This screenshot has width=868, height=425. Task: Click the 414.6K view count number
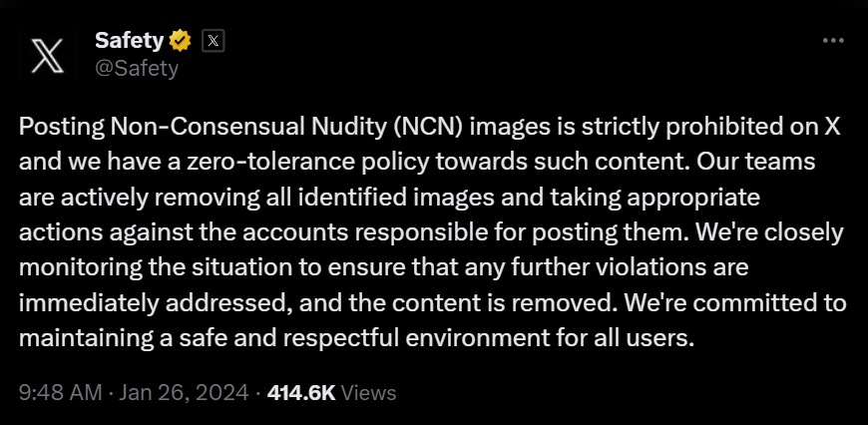point(301,393)
